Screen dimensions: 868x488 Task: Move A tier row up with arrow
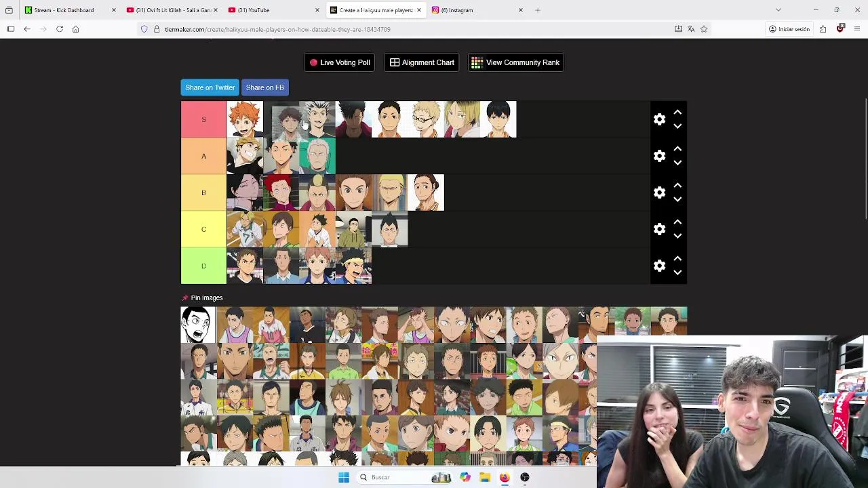677,148
